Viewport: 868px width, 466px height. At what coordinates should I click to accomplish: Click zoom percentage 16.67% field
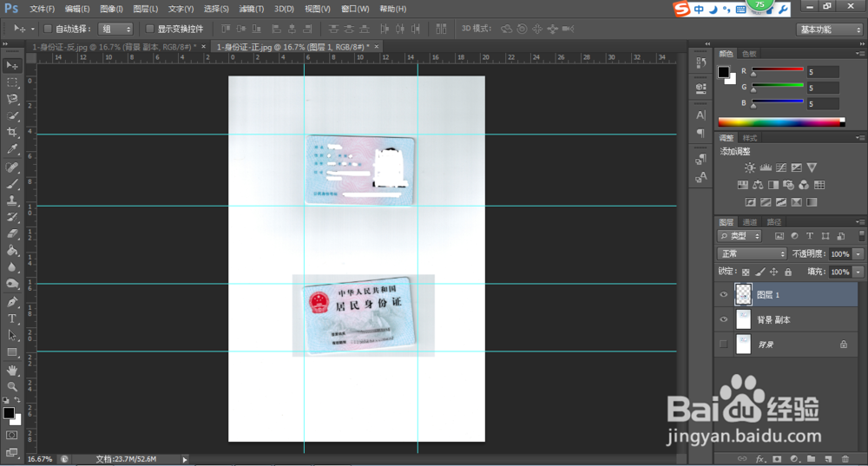pyautogui.click(x=40, y=459)
